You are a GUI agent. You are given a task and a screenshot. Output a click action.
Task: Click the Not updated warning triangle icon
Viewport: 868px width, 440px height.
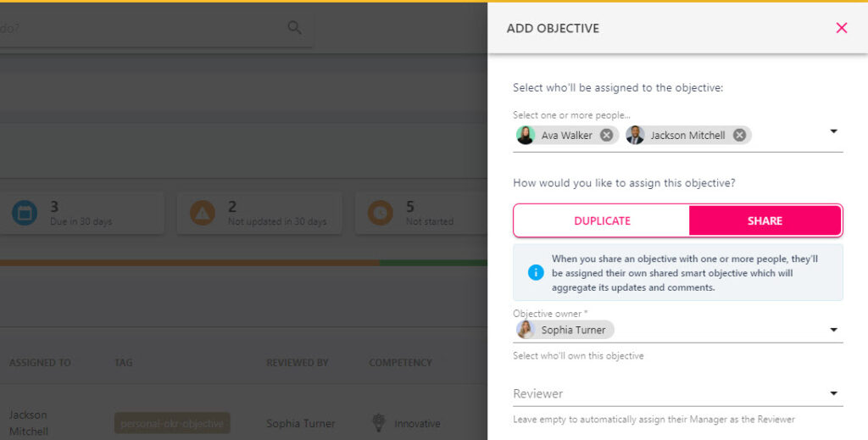point(203,213)
